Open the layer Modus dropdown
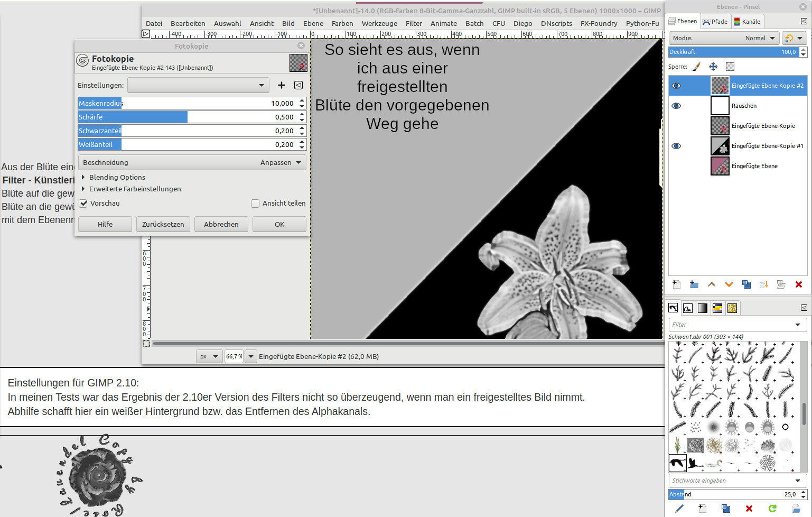 click(724, 38)
